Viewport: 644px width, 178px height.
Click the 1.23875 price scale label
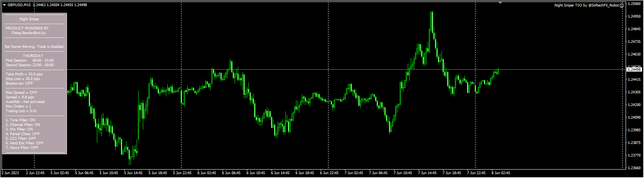[x=634, y=143]
